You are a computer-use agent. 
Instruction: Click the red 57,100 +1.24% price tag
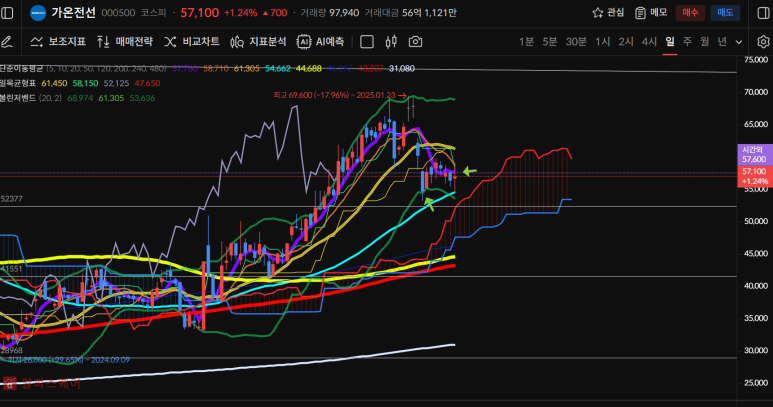point(754,176)
